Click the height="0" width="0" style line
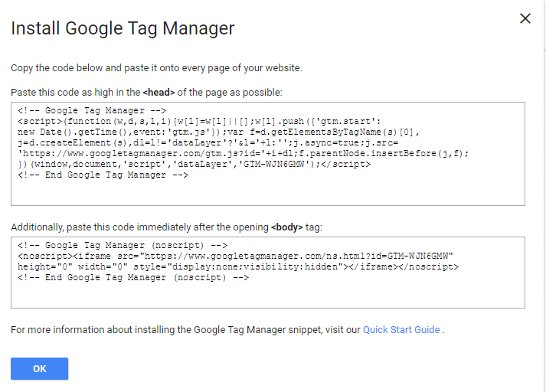546x392 pixels. tap(238, 267)
